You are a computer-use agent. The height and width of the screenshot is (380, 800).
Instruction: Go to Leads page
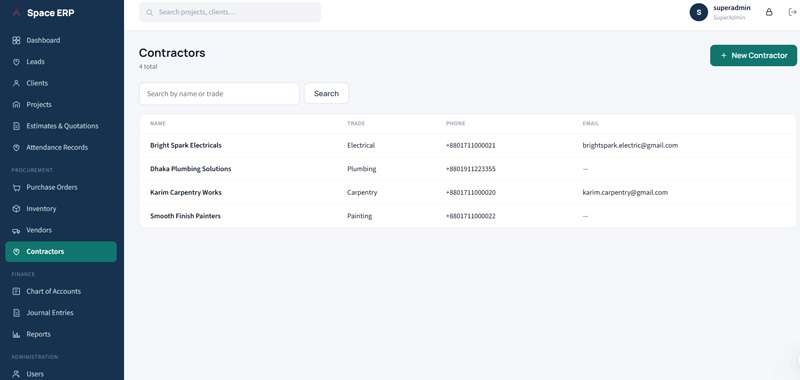(x=61, y=62)
